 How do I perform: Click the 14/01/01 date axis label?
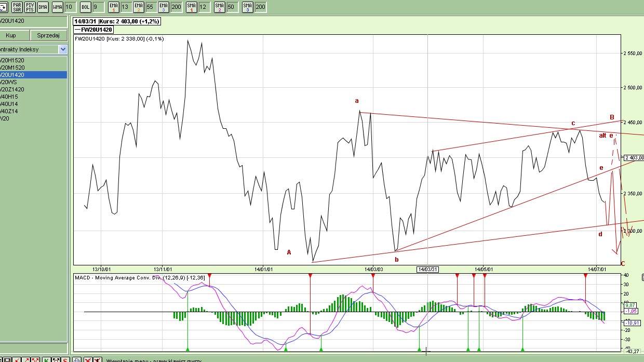(x=264, y=269)
